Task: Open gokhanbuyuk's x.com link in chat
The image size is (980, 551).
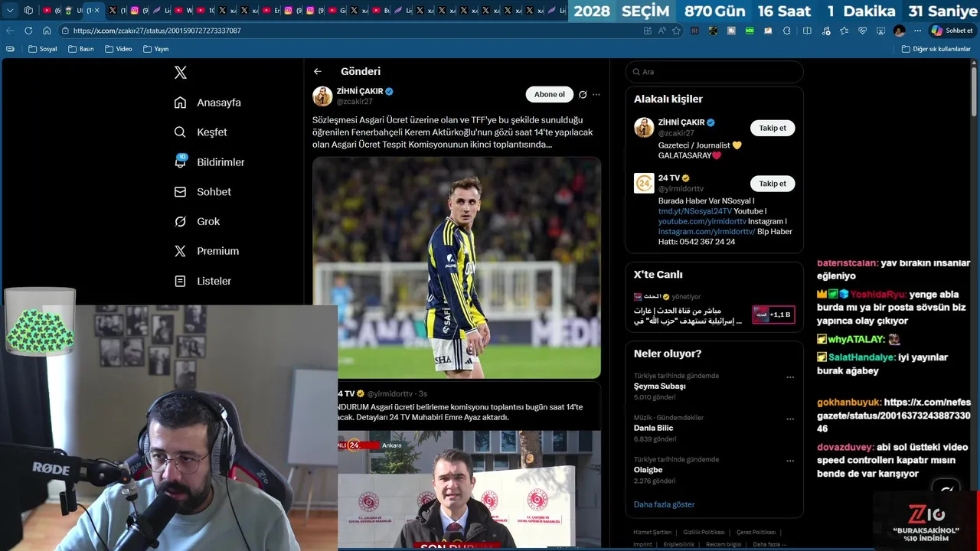Action: coord(893,416)
